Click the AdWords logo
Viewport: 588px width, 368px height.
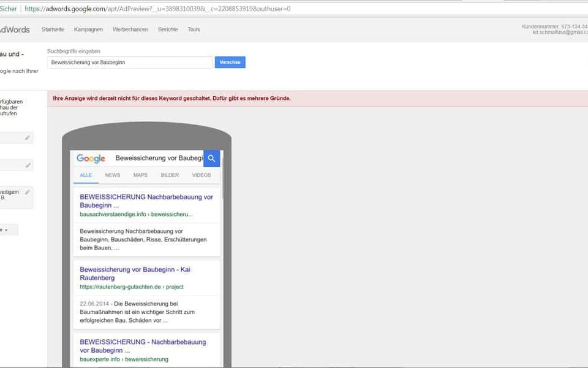click(x=15, y=29)
